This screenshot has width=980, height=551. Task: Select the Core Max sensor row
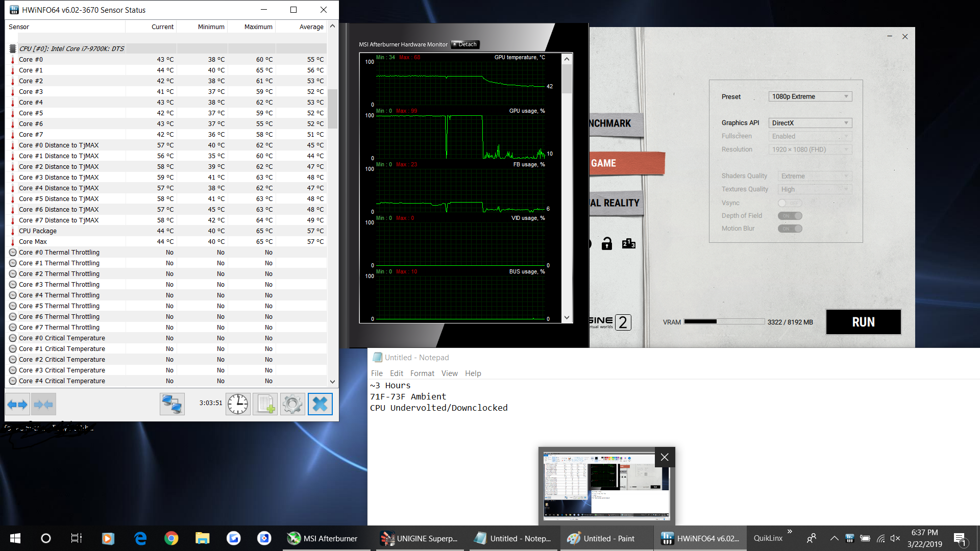pos(166,242)
